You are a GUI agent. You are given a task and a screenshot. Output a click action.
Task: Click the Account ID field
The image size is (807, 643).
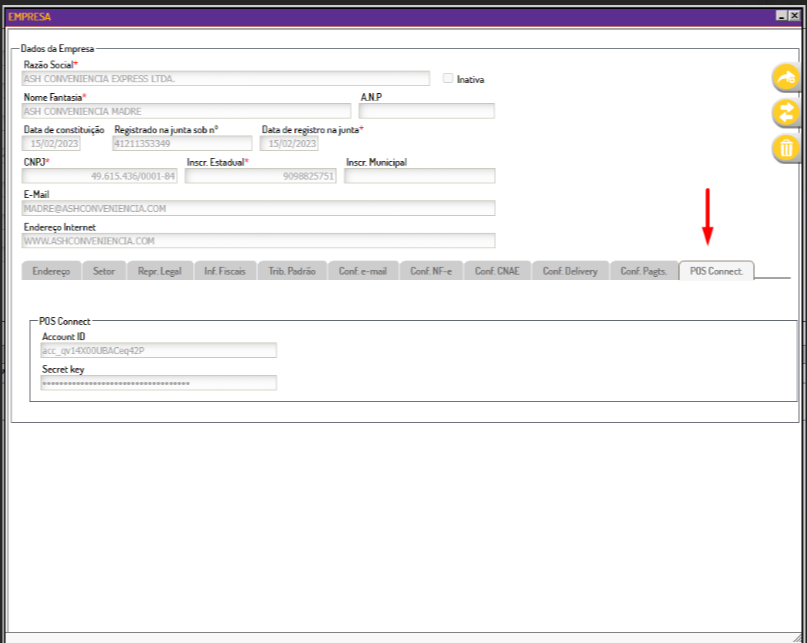pyautogui.click(x=159, y=351)
